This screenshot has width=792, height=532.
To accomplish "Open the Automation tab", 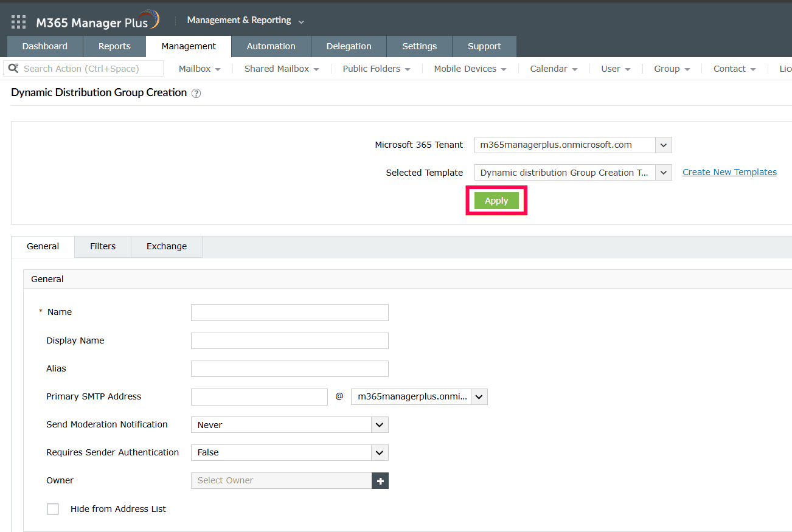I will click(x=271, y=46).
